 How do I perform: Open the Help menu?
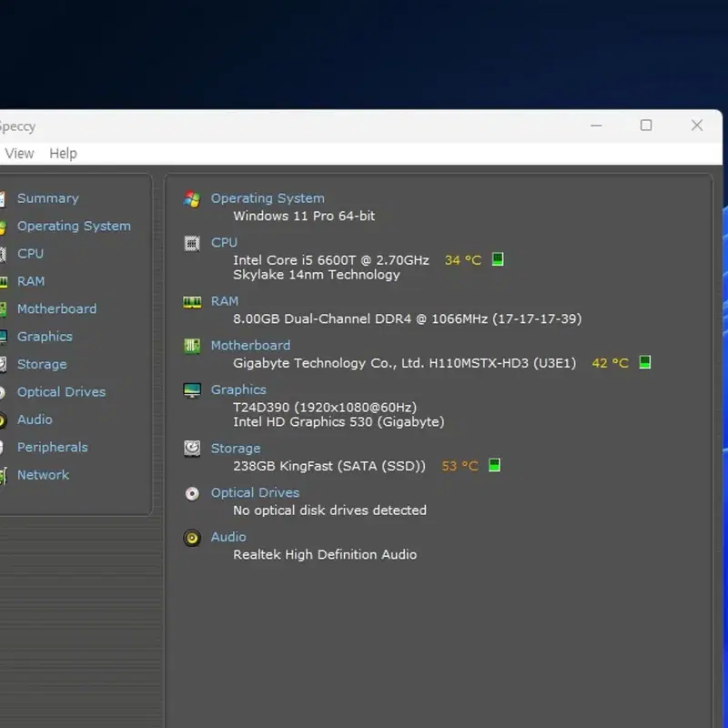click(x=63, y=153)
